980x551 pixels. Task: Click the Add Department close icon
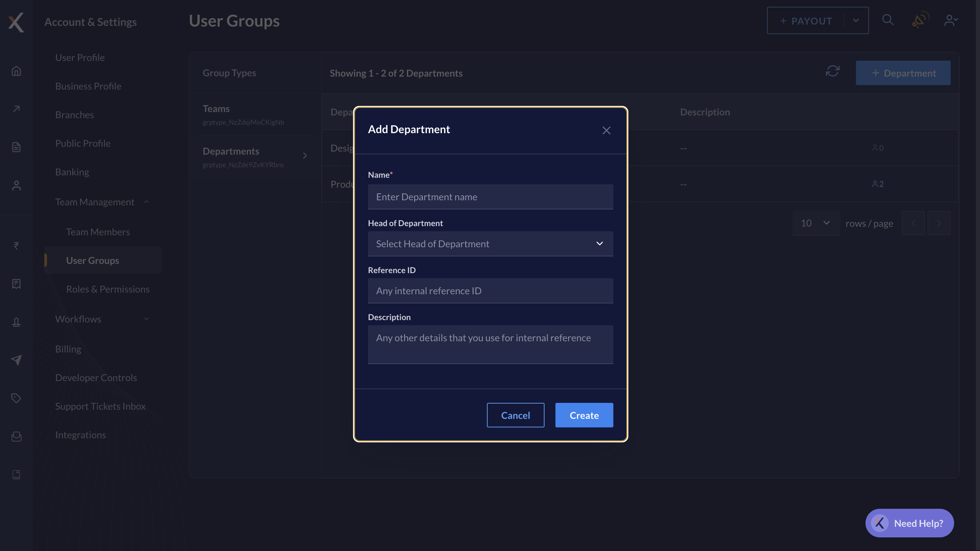(x=607, y=130)
